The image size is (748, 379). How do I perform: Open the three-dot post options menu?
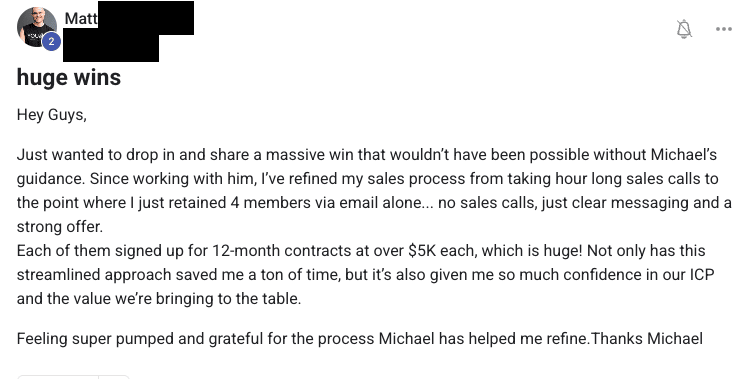724,29
